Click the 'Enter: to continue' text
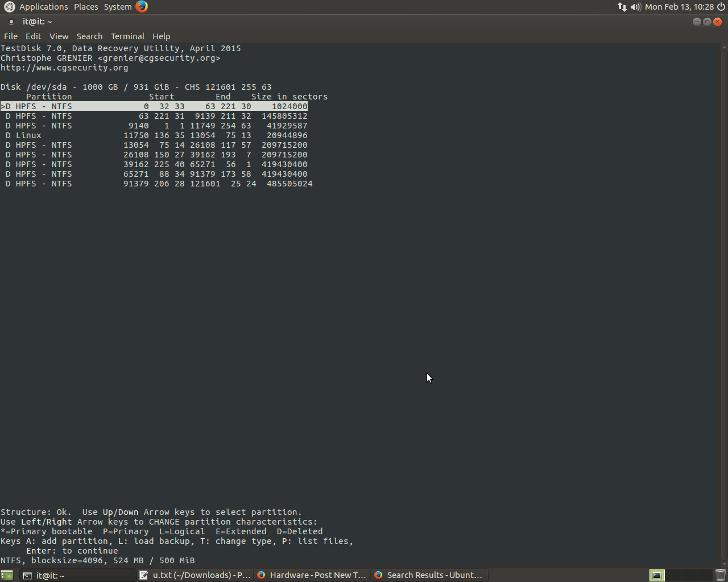The image size is (728, 582). click(x=72, y=551)
